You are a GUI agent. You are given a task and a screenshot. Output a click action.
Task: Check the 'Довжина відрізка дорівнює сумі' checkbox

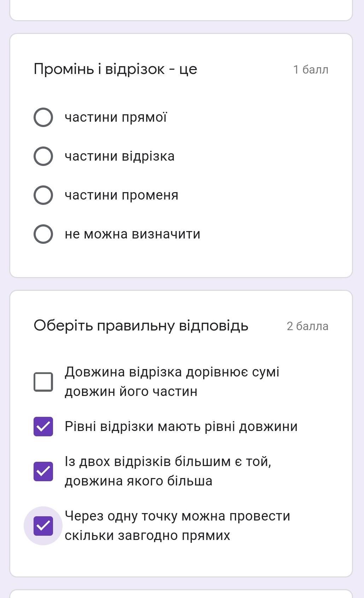point(43,382)
